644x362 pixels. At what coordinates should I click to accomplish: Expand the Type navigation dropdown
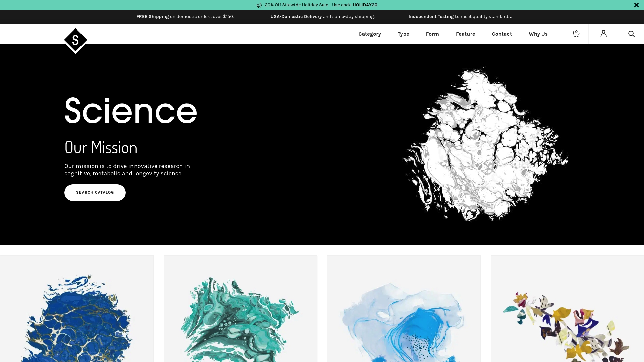403,34
